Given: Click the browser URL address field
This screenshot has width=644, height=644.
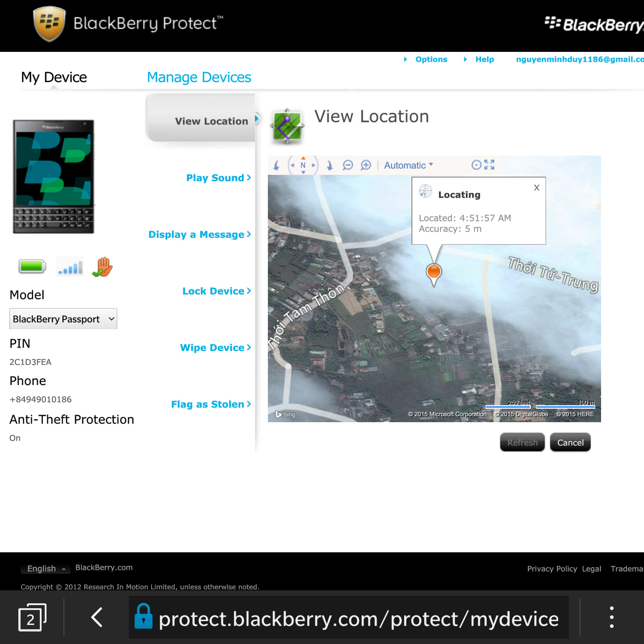Looking at the screenshot, I should tap(349, 617).
